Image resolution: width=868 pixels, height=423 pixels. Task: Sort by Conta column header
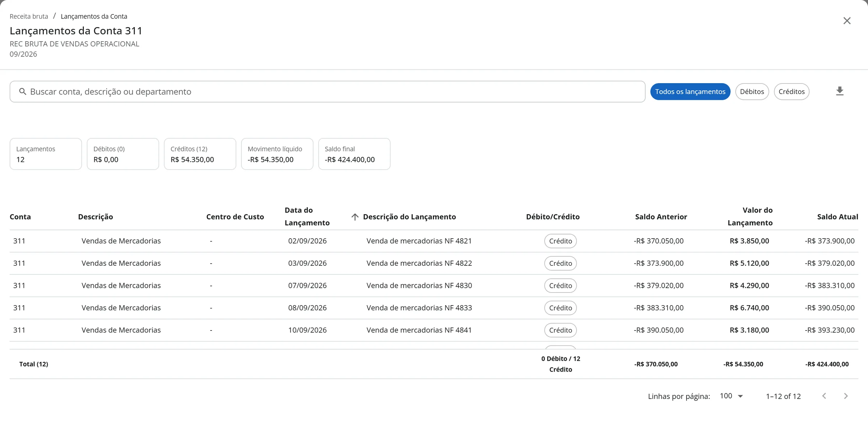20,217
